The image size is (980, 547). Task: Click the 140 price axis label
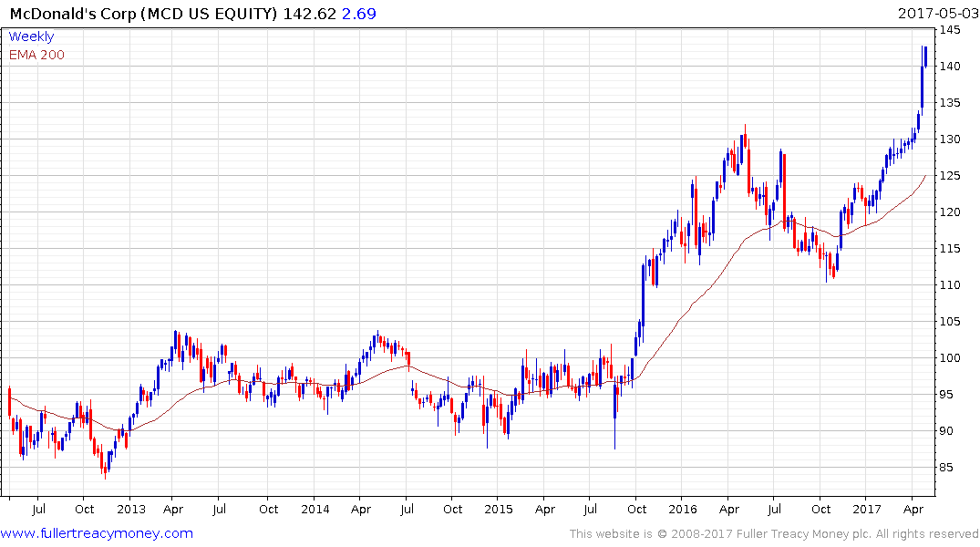[x=950, y=67]
